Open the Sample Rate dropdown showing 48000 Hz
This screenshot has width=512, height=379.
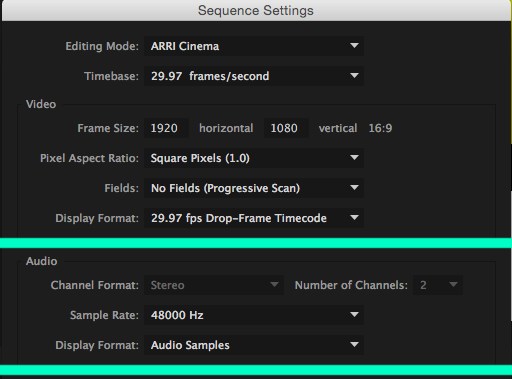254,315
